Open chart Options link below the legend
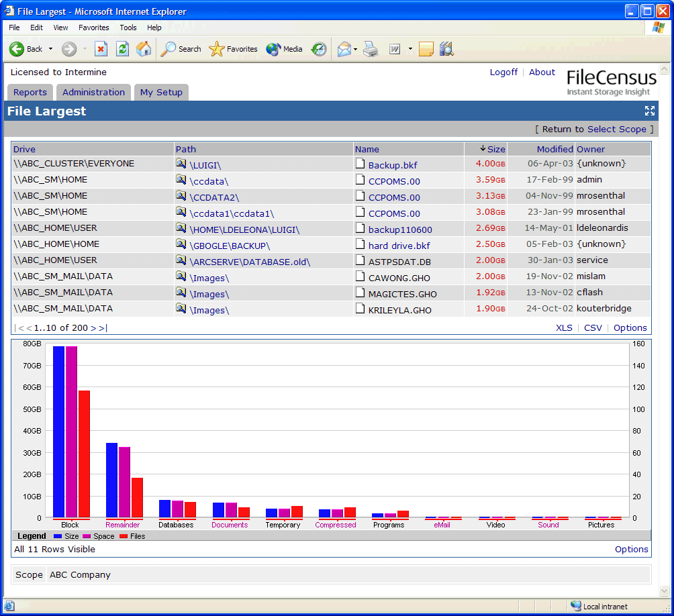Viewport: 674px width, 616px height. pos(631,550)
